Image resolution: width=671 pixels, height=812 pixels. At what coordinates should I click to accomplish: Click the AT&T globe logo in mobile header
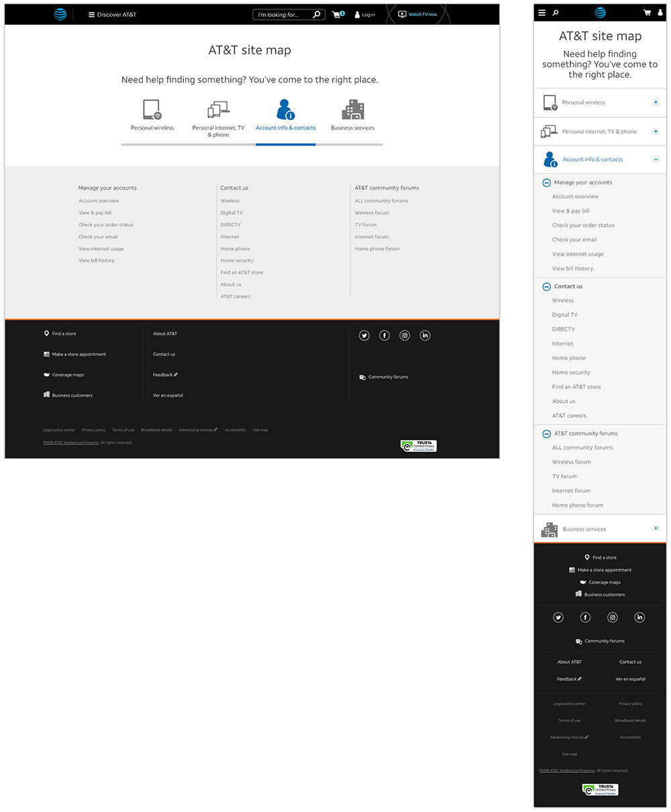tap(600, 13)
